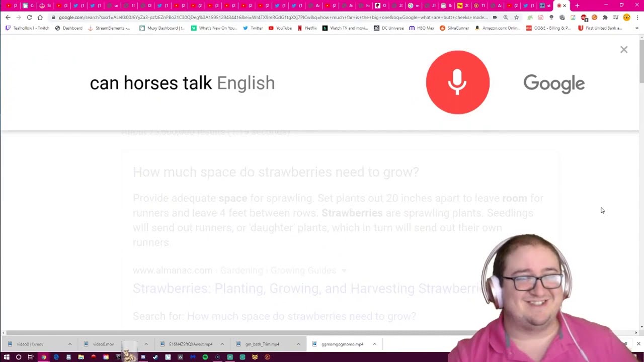The image size is (644, 362).
Task: Close the voice search overlay
Action: click(x=624, y=49)
